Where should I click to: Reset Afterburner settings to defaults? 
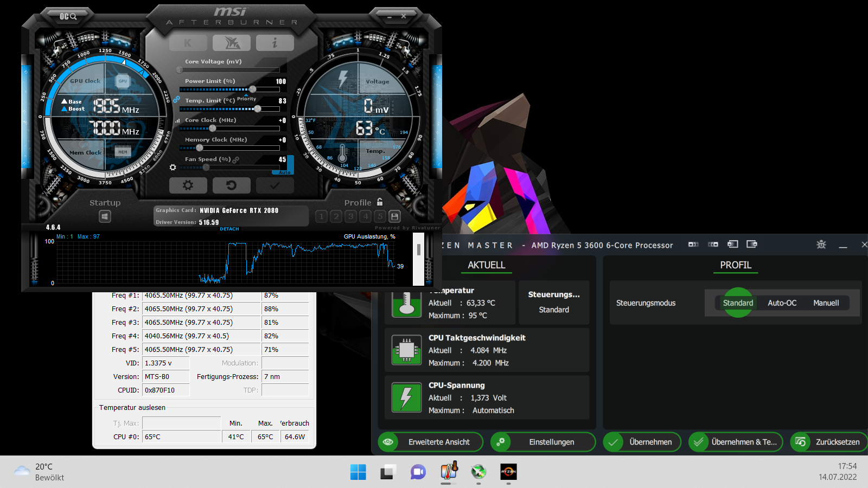click(x=232, y=185)
